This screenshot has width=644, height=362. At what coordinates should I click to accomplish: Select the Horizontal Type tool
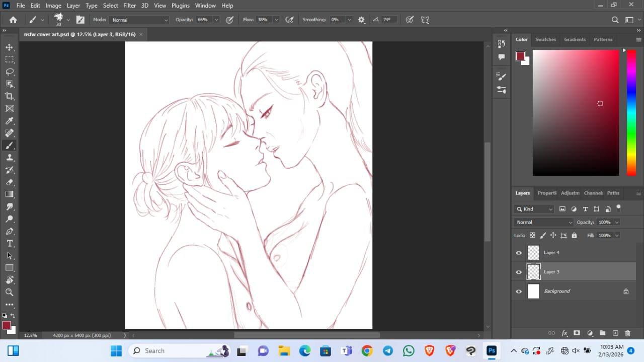click(10, 244)
